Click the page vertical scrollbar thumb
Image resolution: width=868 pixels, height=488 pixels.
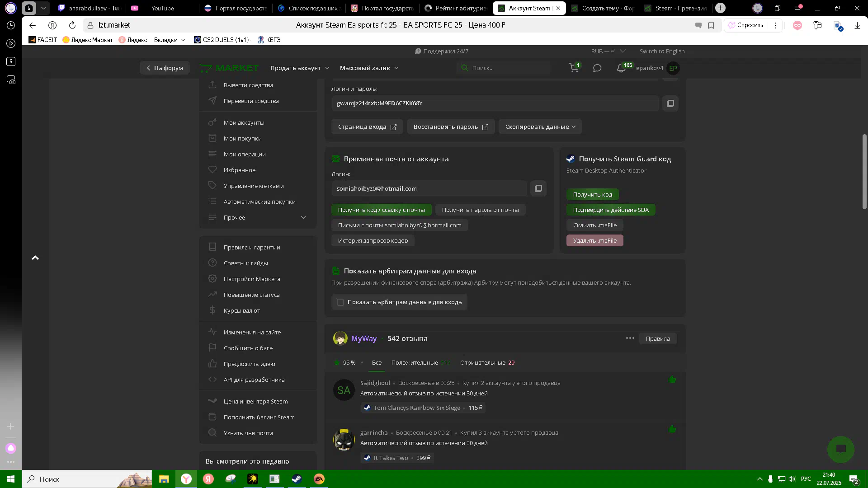pyautogui.click(x=864, y=172)
